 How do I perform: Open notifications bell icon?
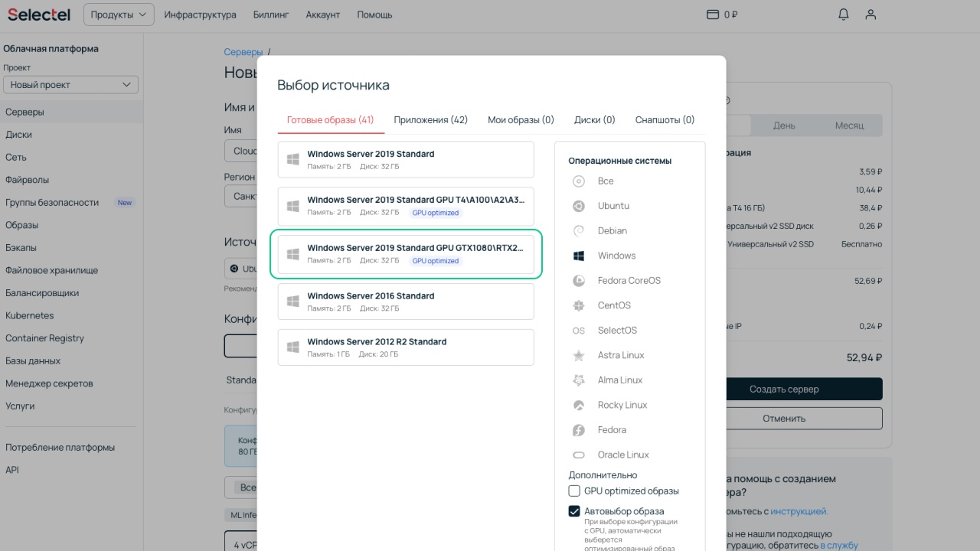coord(844,15)
